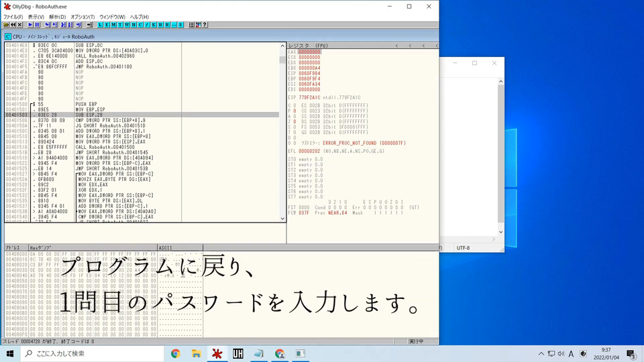Click the Hexダンプ column header
This screenshot has height=362, width=644.
click(x=93, y=248)
